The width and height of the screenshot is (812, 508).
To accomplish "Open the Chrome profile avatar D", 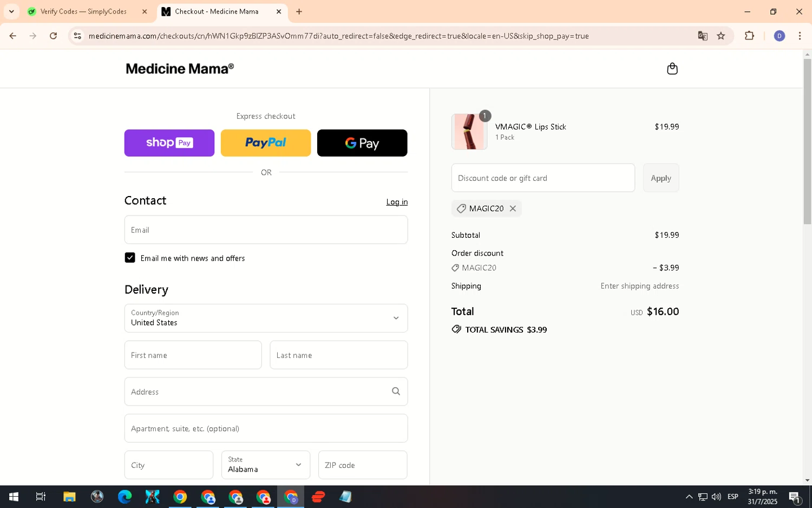I will click(780, 36).
